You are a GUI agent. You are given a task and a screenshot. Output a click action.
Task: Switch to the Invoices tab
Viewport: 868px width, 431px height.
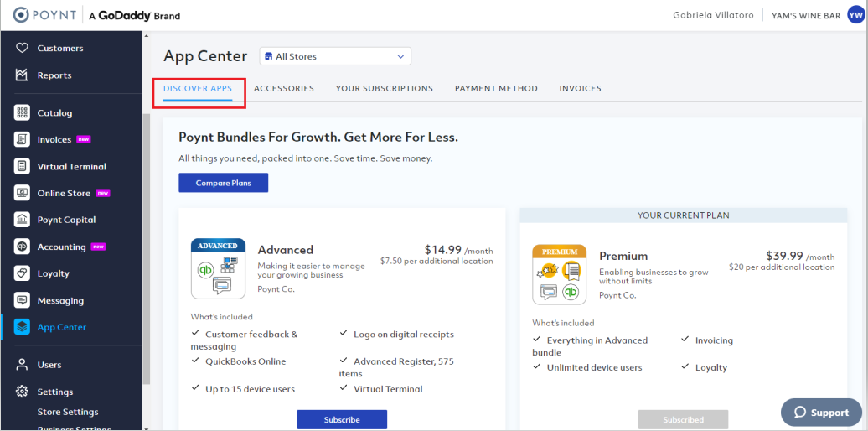coord(580,88)
